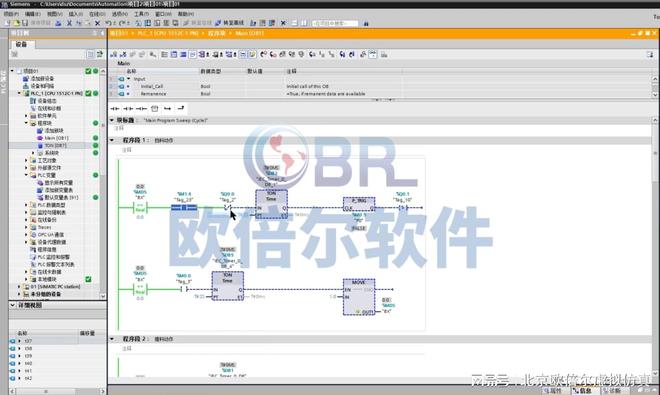Screen dimensions: 660x395
Task: Open the 编辑 (Edit) menu
Action: pyautogui.click(x=33, y=14)
